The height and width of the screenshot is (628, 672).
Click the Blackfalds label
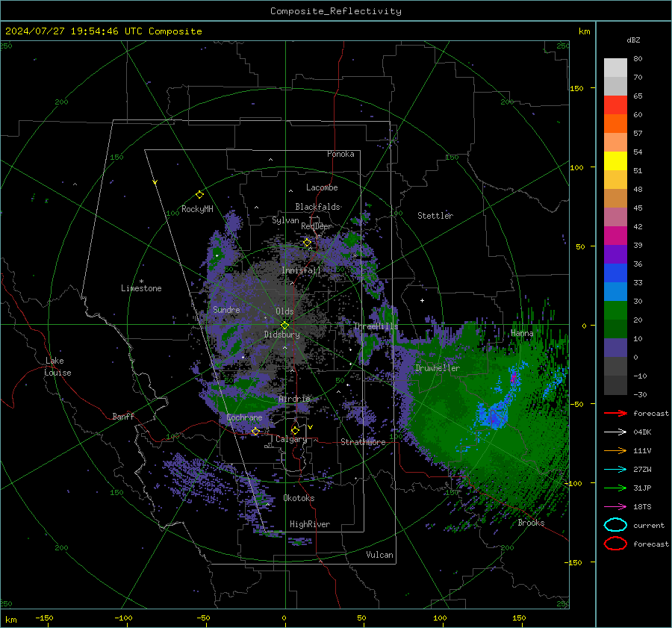click(x=317, y=207)
